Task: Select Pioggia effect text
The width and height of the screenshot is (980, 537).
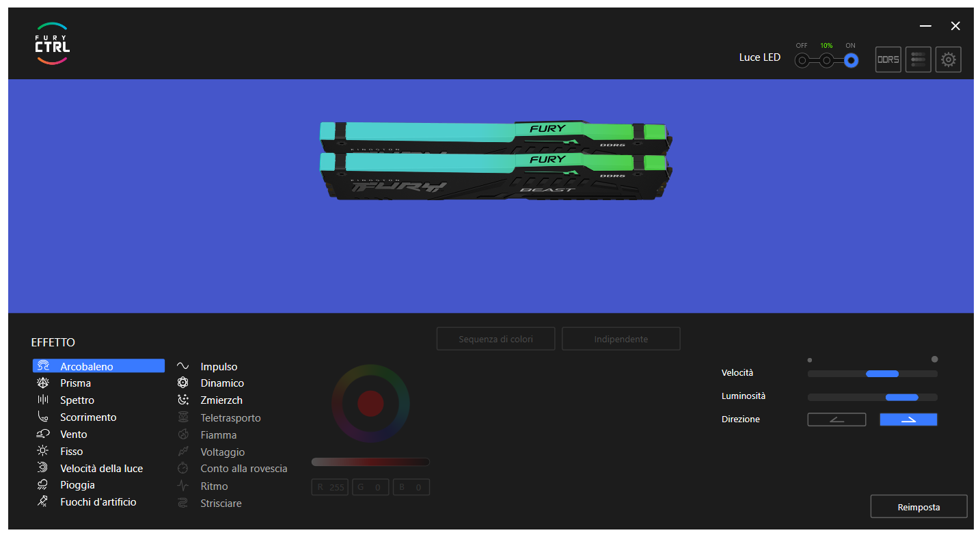Action: click(x=77, y=485)
